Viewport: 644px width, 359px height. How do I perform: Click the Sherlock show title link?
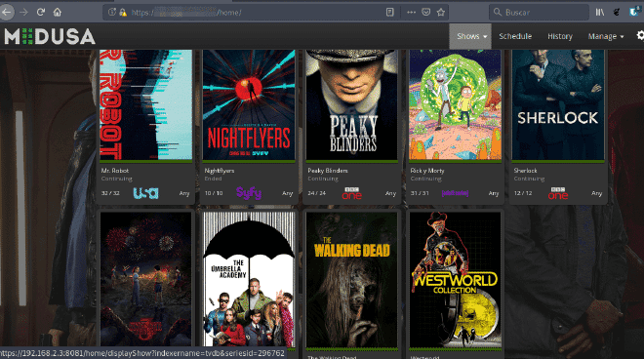click(x=525, y=171)
